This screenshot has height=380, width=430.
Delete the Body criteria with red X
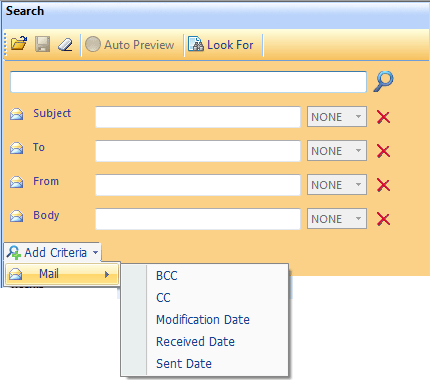(383, 219)
